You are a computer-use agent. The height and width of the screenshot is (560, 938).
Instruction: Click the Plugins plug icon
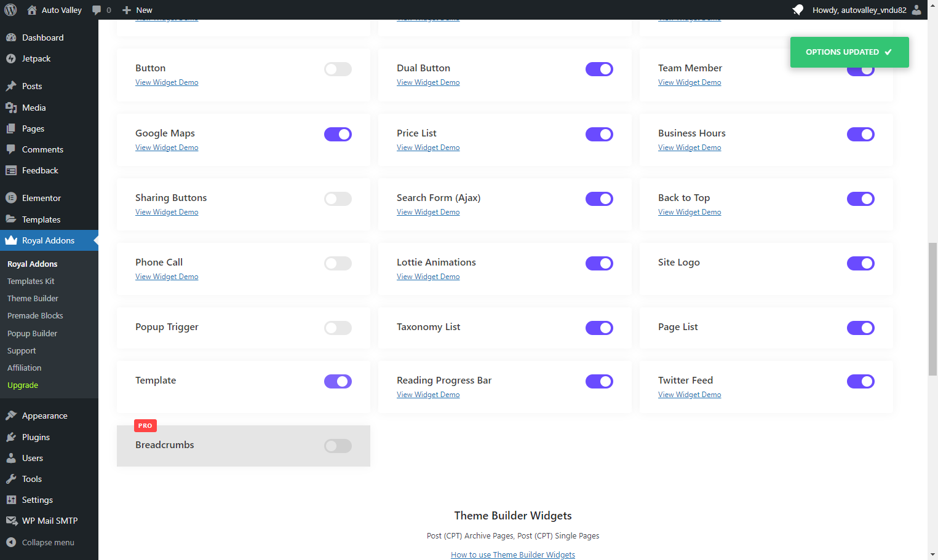coord(11,437)
